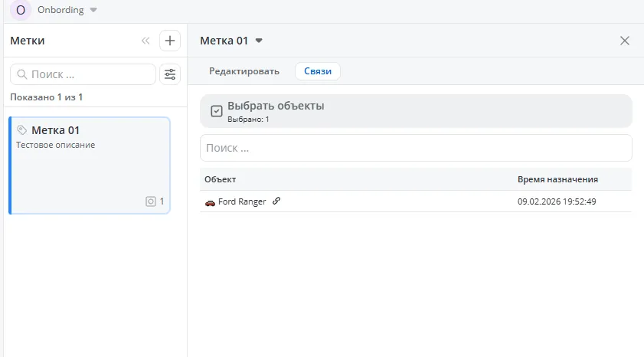Expand the Метка 01 title dropdown
Image resolution: width=644 pixels, height=357 pixels.
tap(259, 41)
